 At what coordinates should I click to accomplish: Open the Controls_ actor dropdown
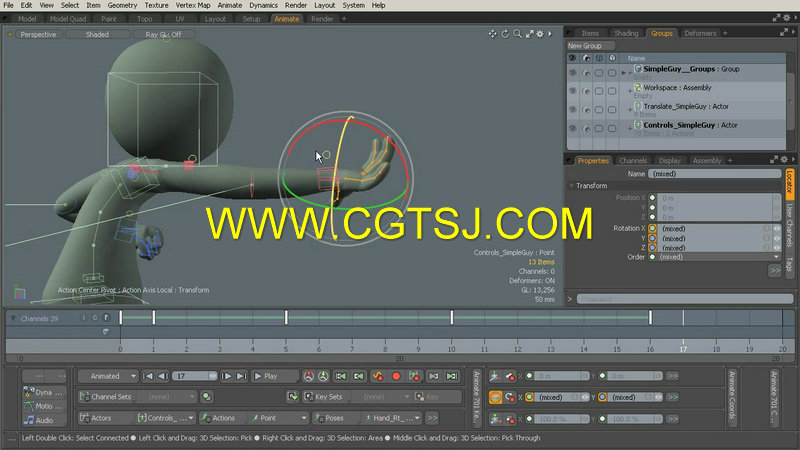166,418
